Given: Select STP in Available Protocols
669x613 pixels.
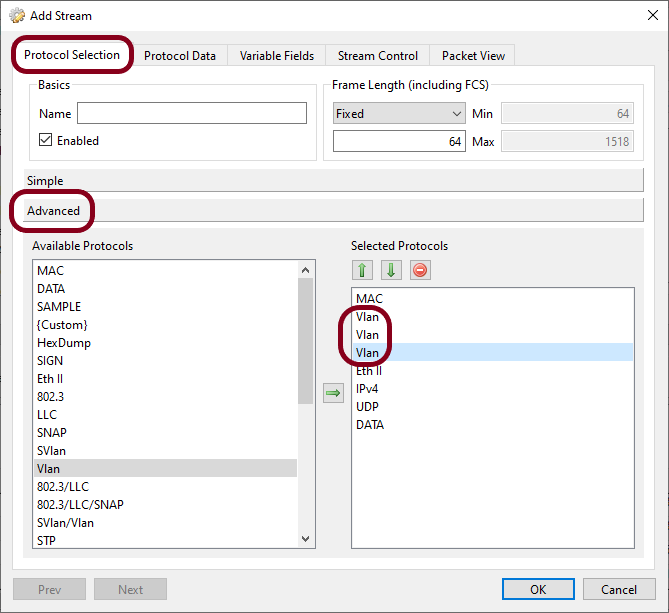Looking at the screenshot, I should pos(166,540).
